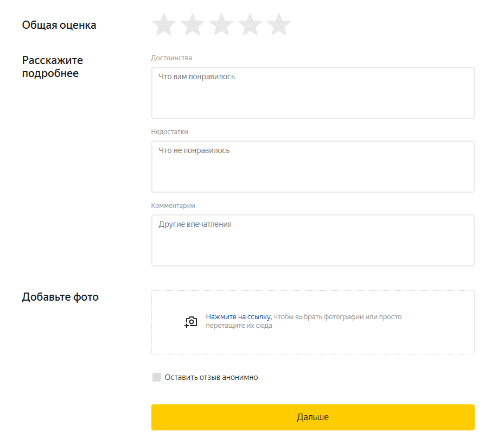The height and width of the screenshot is (438, 504).
Task: Rate one star in Общая оценка
Action: click(164, 25)
